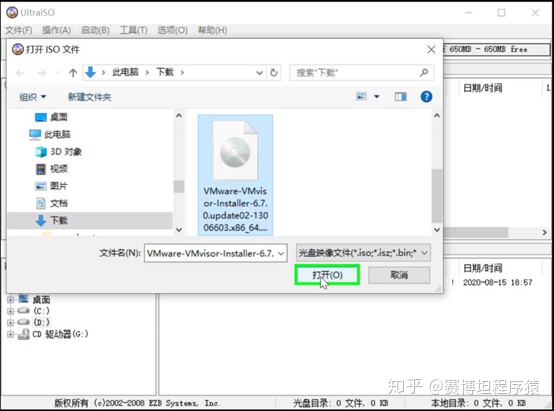Screen dimensions: 554x411
Task: Click 此电脑 in the address breadcrumb
Action: (x=125, y=72)
